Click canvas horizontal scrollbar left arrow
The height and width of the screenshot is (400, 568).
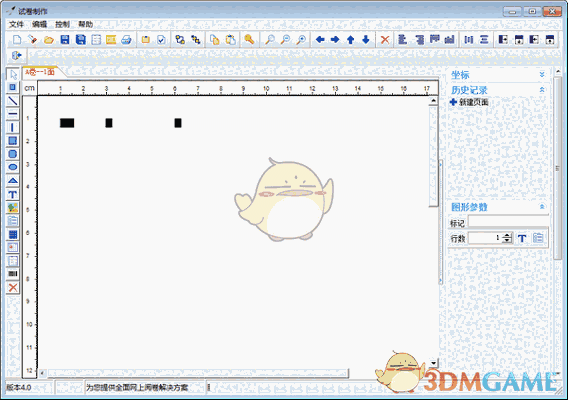[x=42, y=373]
